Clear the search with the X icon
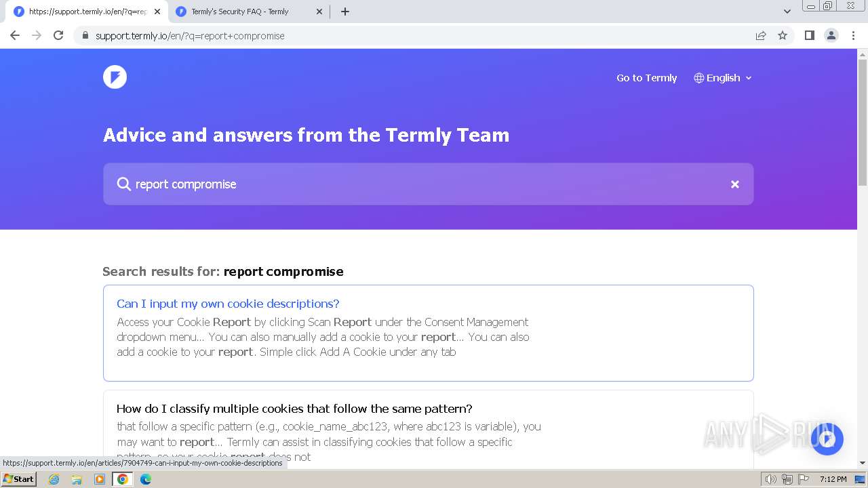Image resolution: width=868 pixels, height=488 pixels. coord(734,184)
